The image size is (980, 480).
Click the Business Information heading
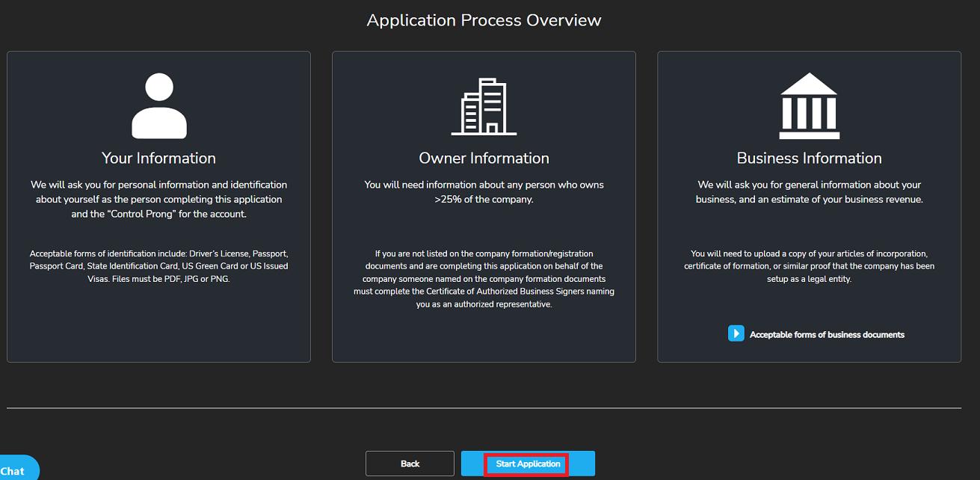pyautogui.click(x=809, y=159)
